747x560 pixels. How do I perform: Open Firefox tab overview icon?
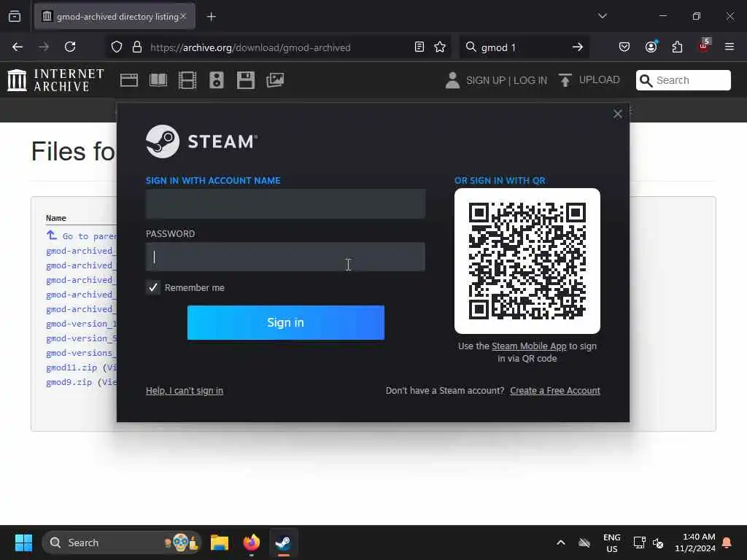click(x=15, y=17)
